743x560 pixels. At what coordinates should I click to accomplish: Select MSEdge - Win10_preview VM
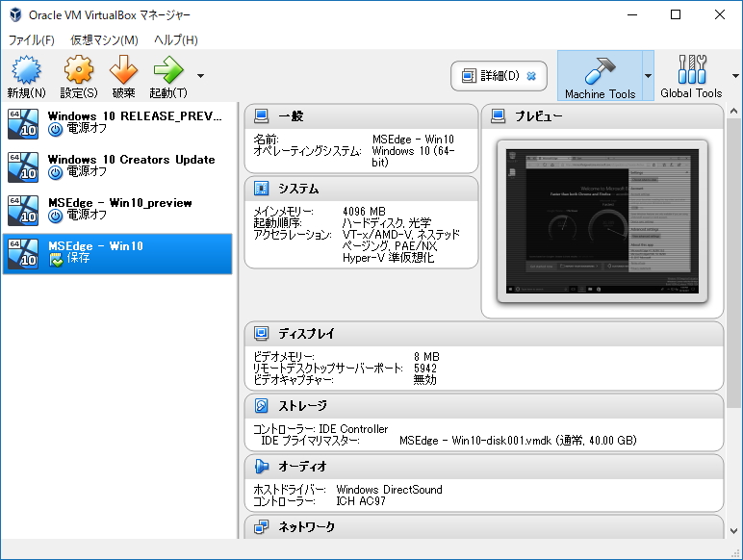click(x=117, y=211)
